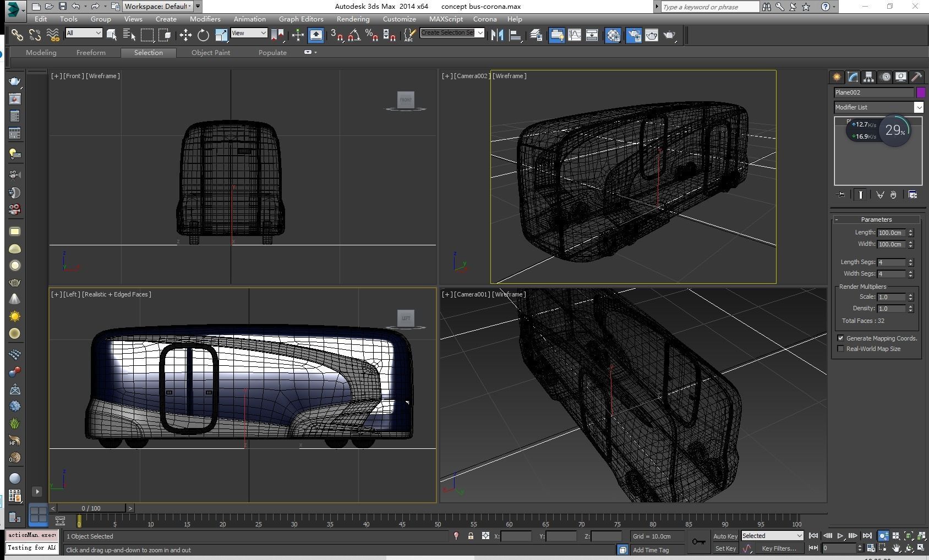Screen dimensions: 929x560
Task: Open Key Filters dialog
Action: pos(779,548)
